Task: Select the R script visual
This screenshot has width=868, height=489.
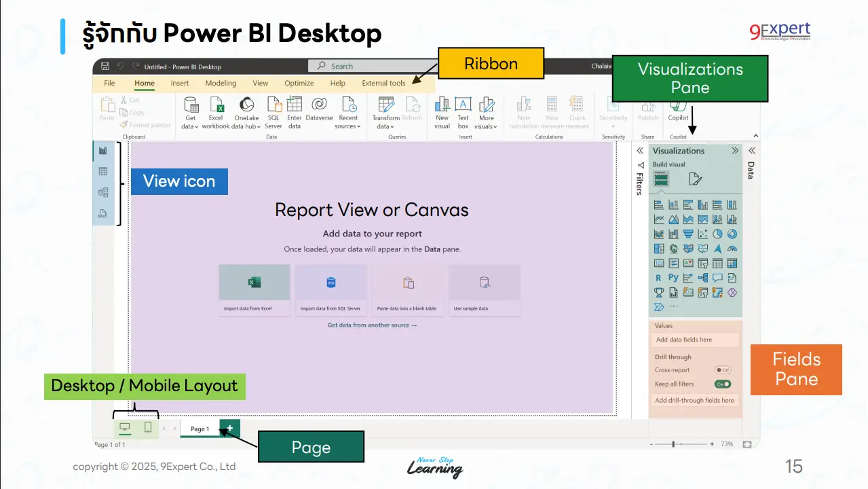Action: click(x=659, y=278)
